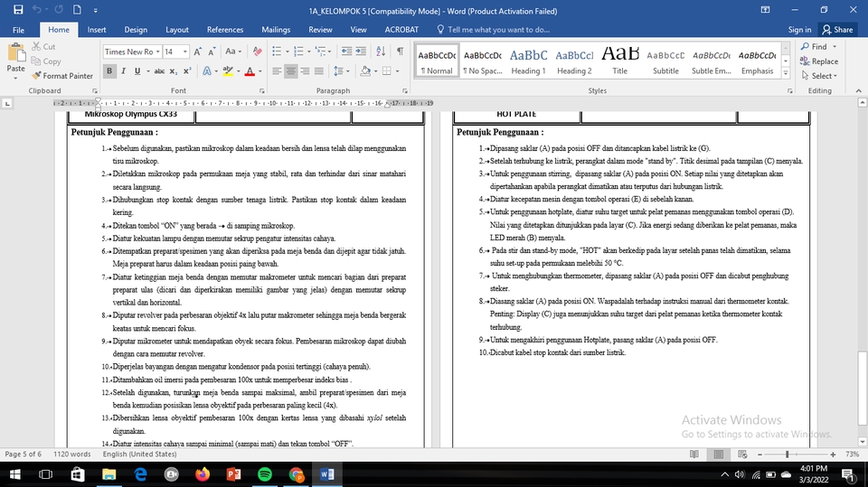Toggle Italic formatting
This screenshot has width=868, height=487.
click(x=123, y=70)
